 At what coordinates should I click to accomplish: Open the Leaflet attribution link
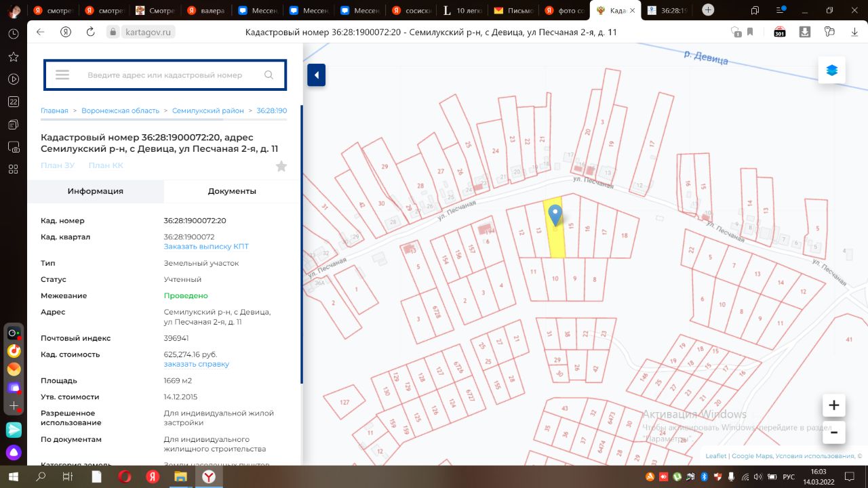point(715,456)
